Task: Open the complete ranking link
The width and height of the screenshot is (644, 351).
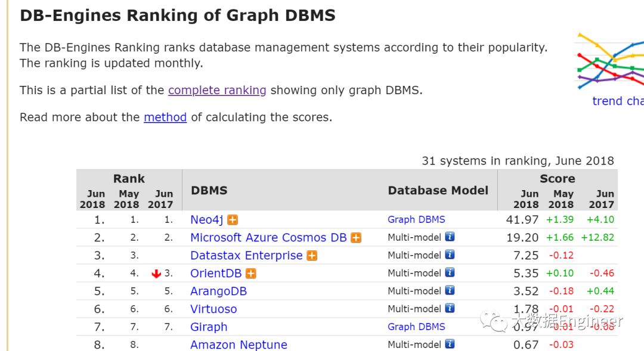Action: point(217,91)
